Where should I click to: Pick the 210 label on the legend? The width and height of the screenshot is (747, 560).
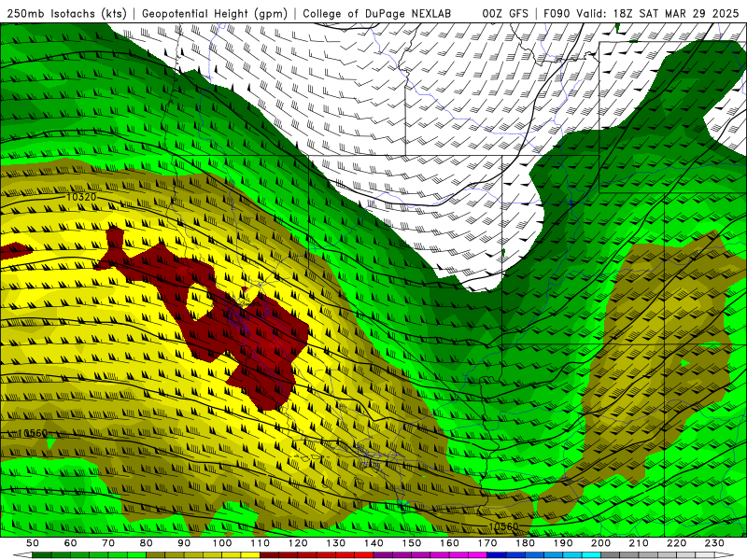[639, 543]
